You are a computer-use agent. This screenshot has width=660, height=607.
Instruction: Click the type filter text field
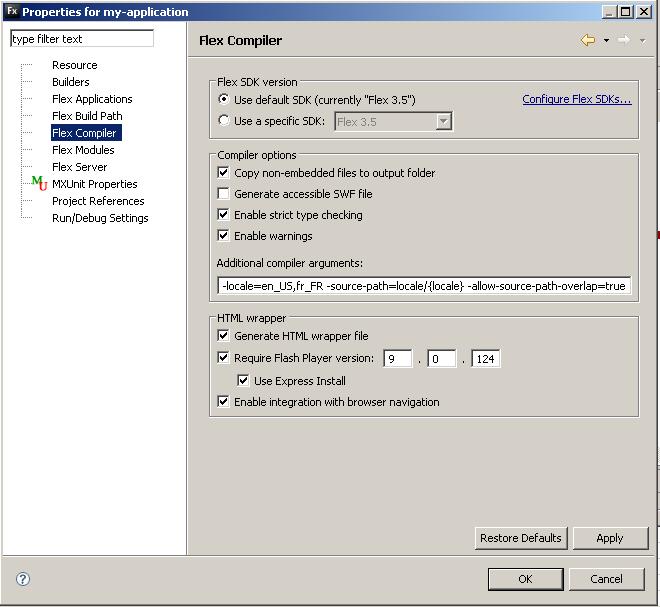pos(82,39)
